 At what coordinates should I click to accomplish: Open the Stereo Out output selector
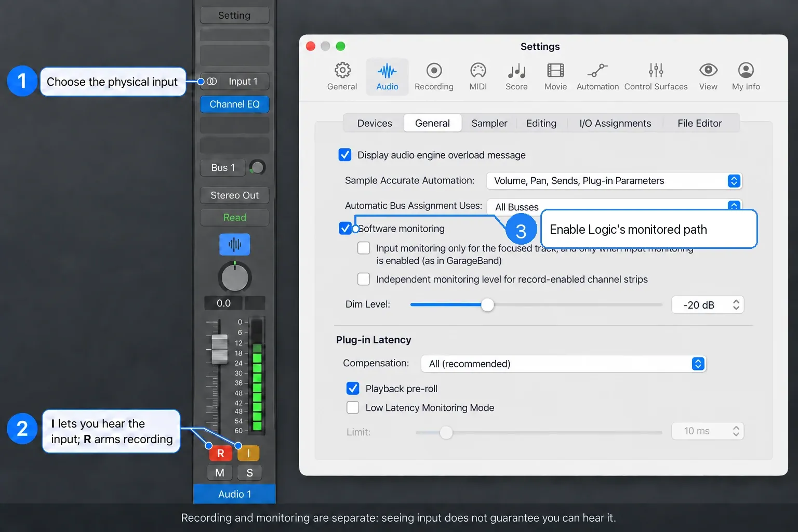point(234,195)
